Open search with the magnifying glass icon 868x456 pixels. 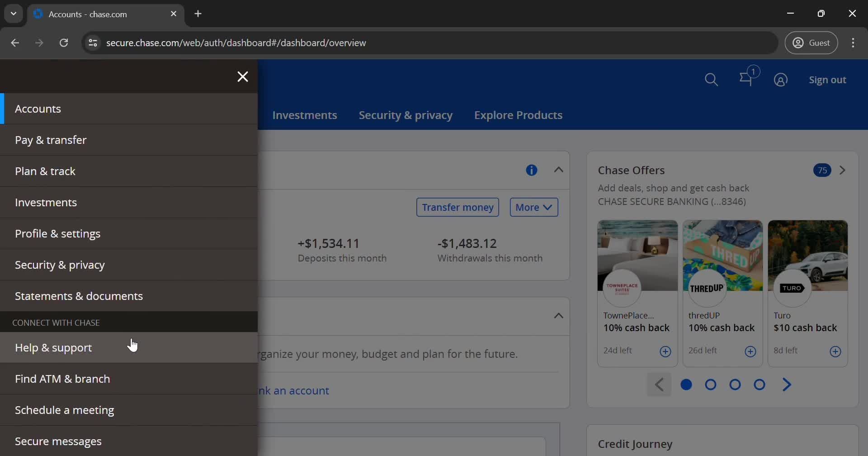click(x=712, y=80)
